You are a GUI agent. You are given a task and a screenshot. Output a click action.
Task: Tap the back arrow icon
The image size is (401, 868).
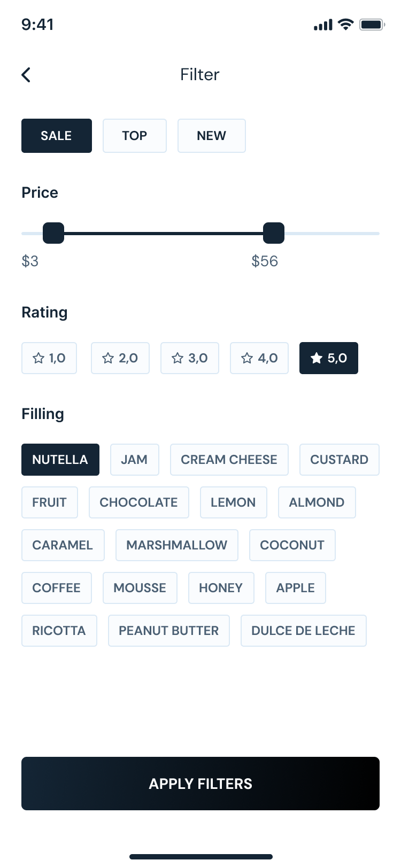(26, 75)
